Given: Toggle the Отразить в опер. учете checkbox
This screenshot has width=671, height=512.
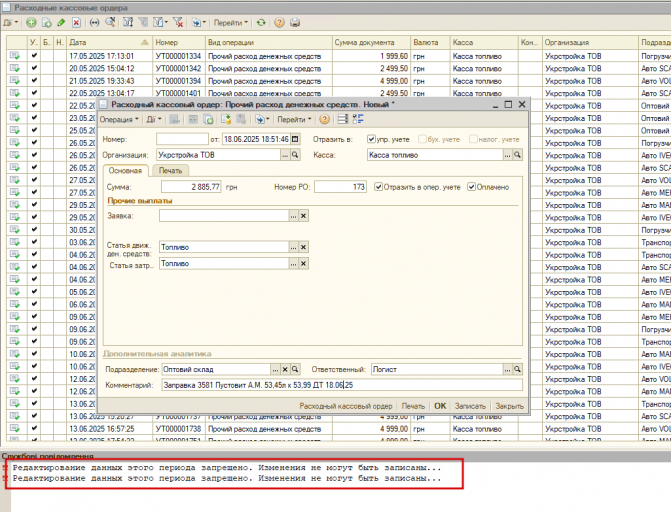Looking at the screenshot, I should (378, 187).
